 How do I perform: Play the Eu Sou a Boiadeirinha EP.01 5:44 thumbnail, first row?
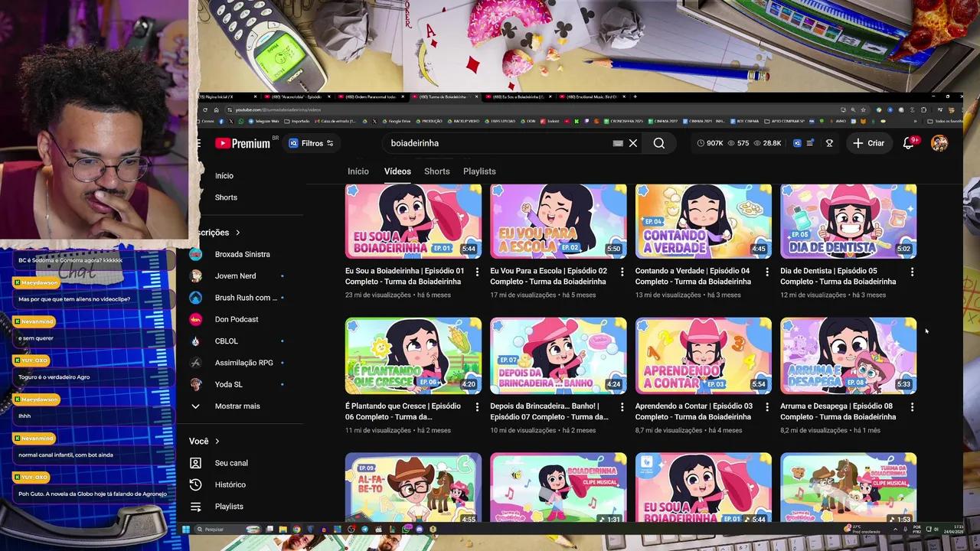click(x=413, y=220)
